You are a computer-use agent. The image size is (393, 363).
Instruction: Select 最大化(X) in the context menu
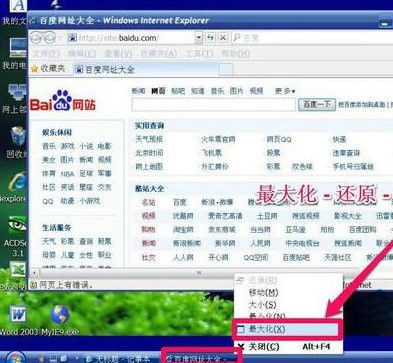287,329
